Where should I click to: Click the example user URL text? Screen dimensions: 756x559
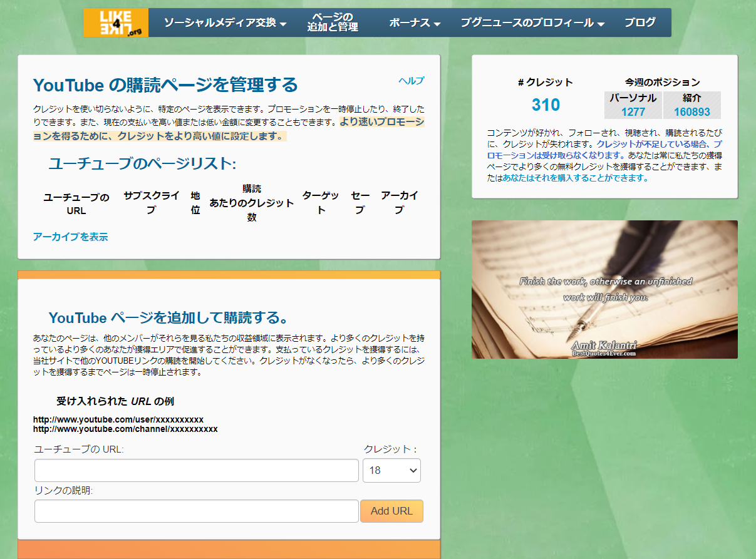pyautogui.click(x=118, y=419)
